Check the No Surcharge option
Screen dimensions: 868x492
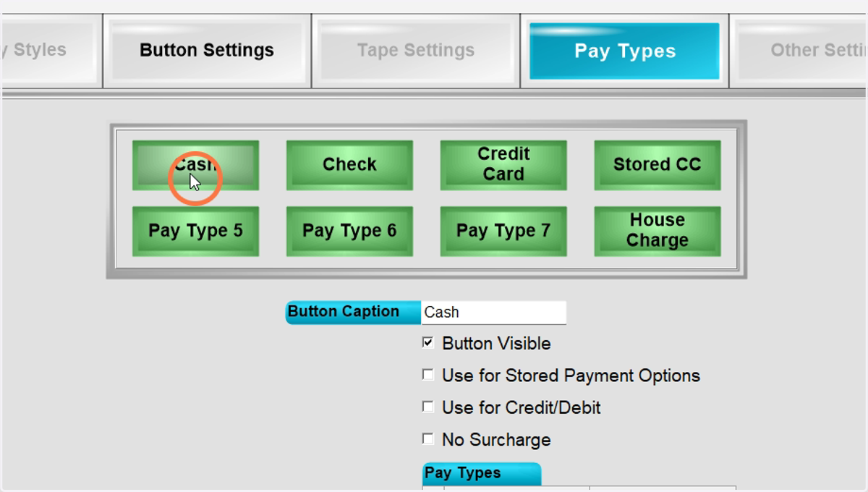tap(428, 438)
